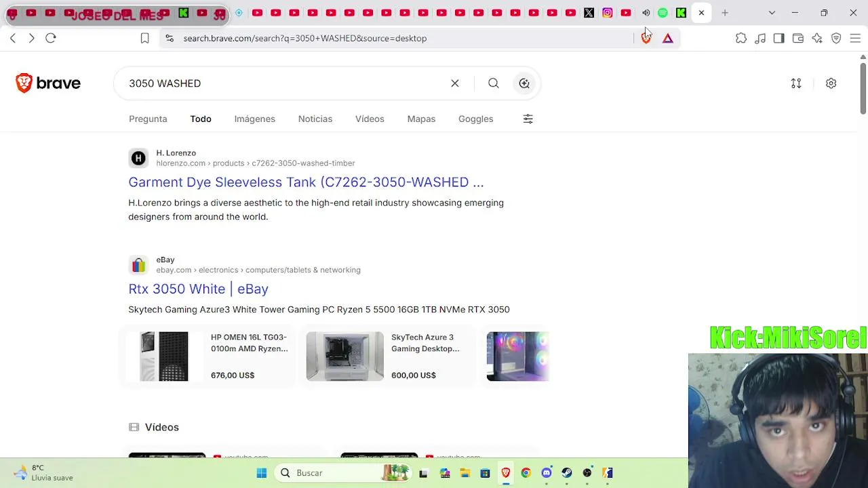Open search filters slider icon
This screenshot has width=868, height=488.
(528, 119)
